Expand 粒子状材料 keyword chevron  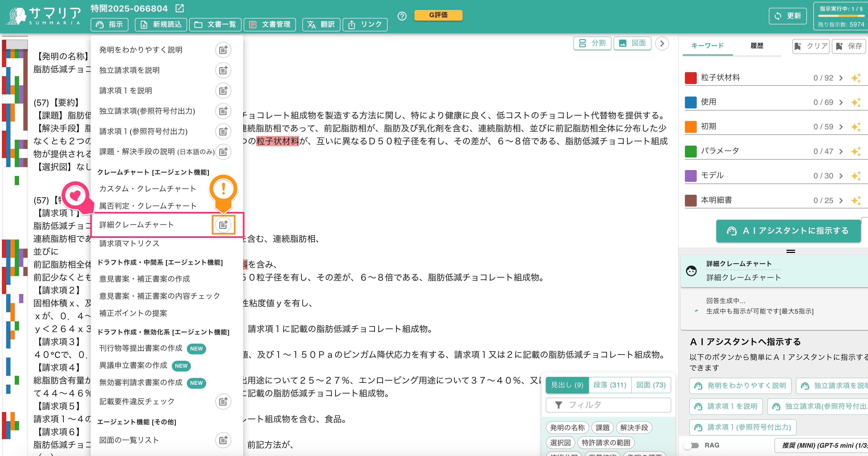pos(841,78)
